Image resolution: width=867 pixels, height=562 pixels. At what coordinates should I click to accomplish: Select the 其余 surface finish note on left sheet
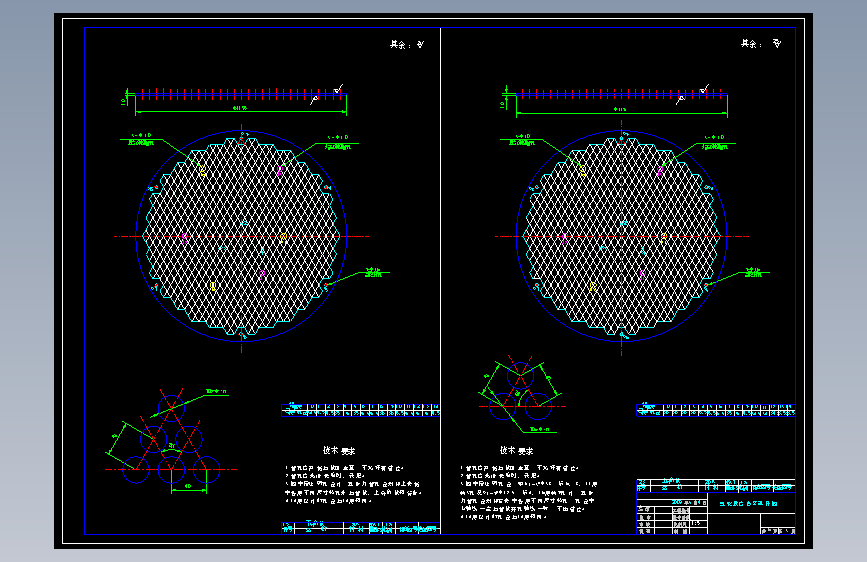[407, 44]
